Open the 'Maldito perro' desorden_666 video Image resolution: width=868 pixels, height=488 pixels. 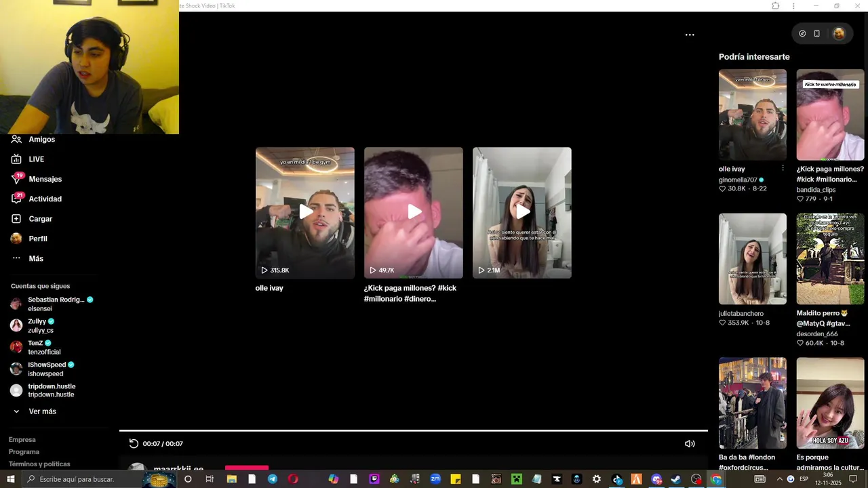[831, 259]
